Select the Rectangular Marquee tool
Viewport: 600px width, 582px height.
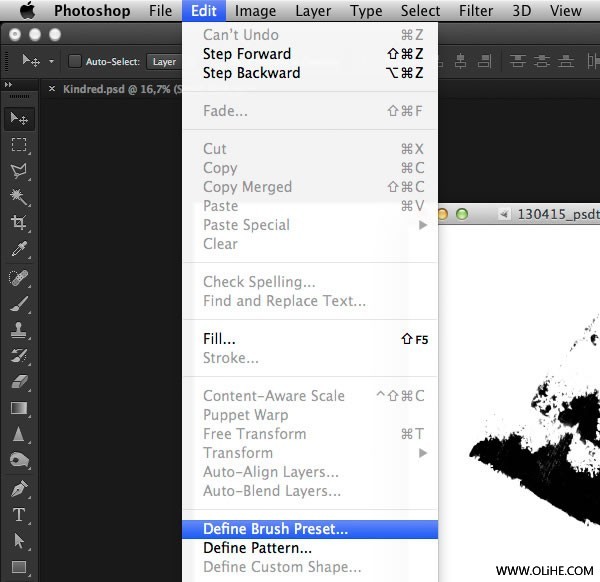pyautogui.click(x=19, y=145)
